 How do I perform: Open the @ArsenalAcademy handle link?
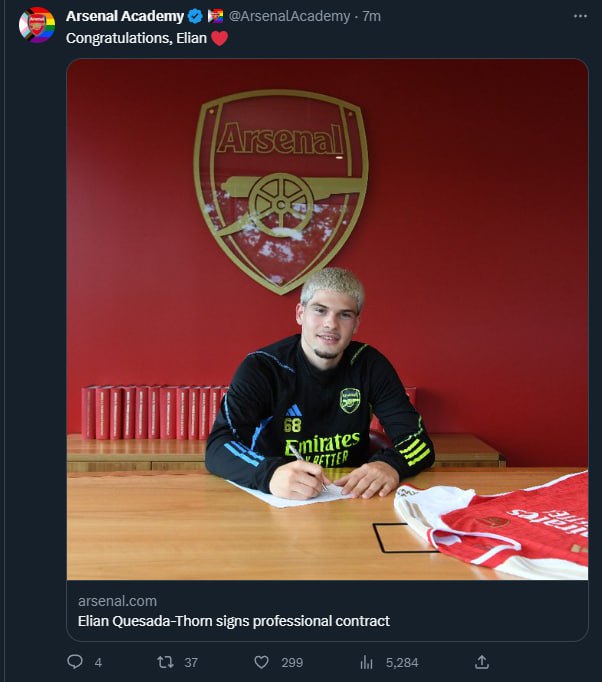(290, 16)
